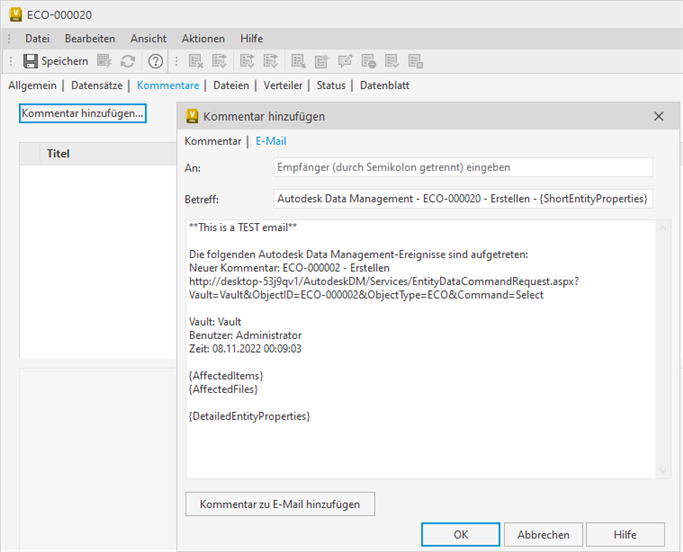The width and height of the screenshot is (683, 552).
Task: Click the speech bubble with pencil icon
Action: click(345, 61)
